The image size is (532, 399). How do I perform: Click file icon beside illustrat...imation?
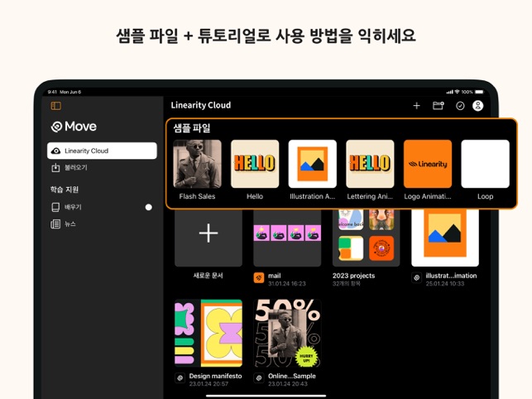click(417, 278)
